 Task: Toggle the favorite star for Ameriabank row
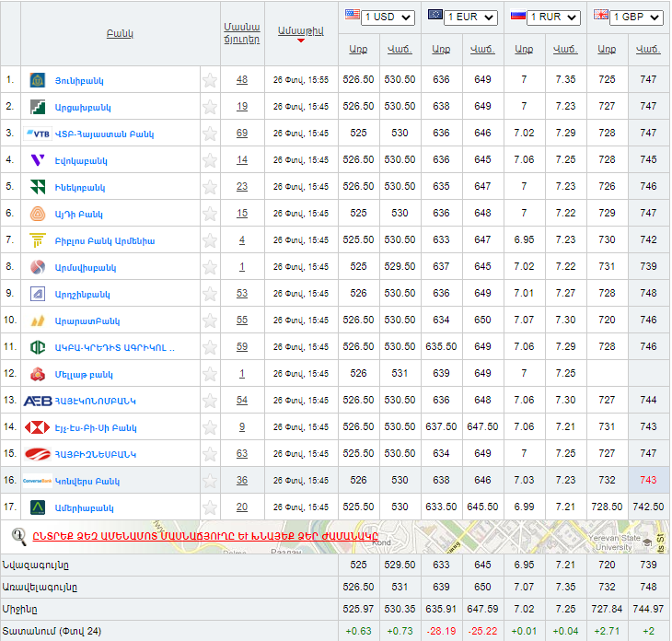point(210,507)
